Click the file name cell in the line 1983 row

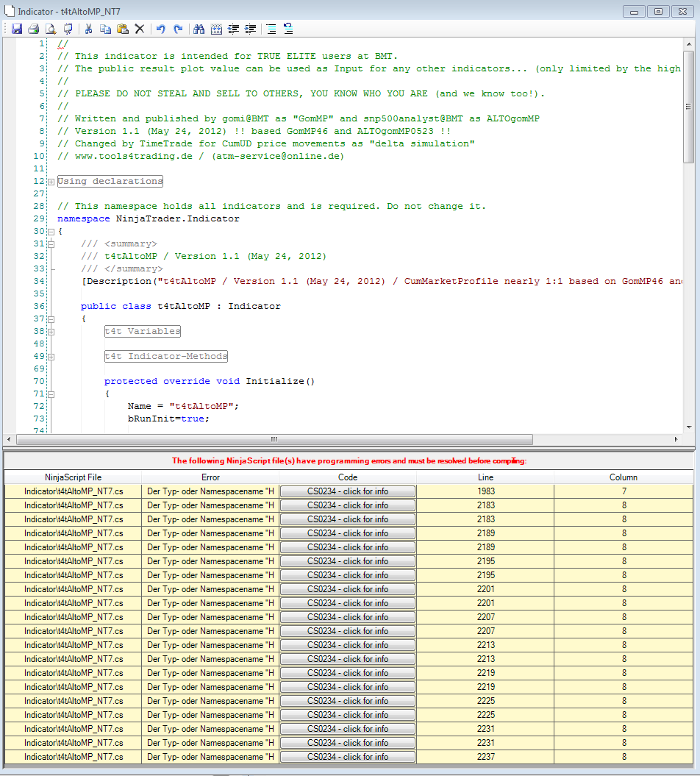[74, 491]
